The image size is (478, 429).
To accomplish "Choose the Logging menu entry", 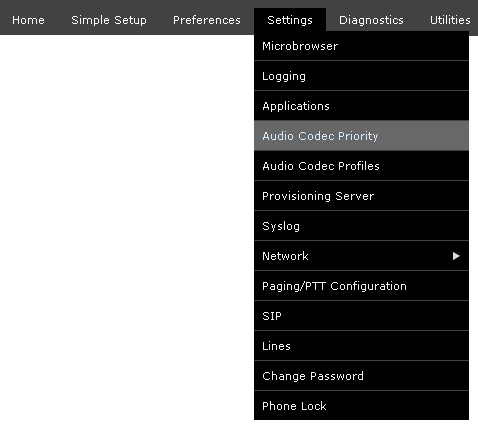I will click(x=361, y=76).
